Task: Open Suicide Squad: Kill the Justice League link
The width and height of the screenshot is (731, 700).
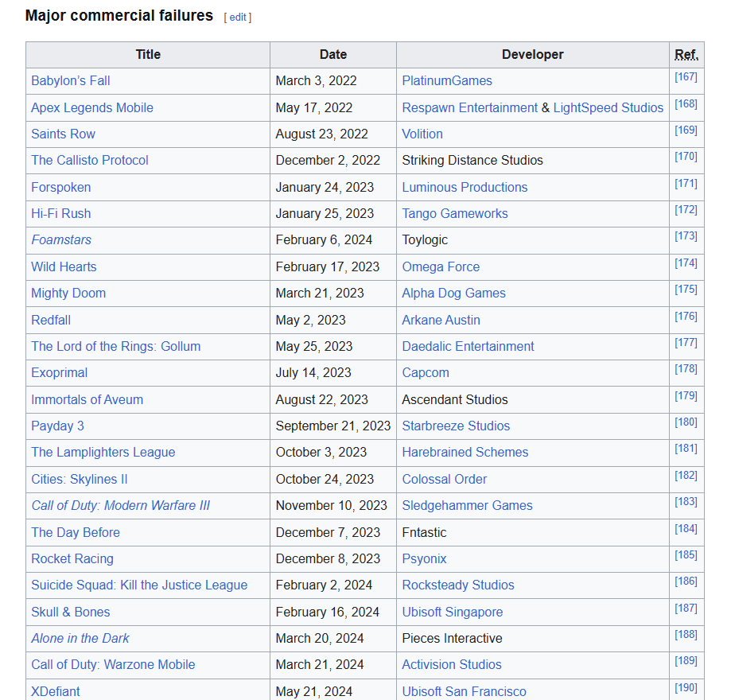Action: point(139,585)
